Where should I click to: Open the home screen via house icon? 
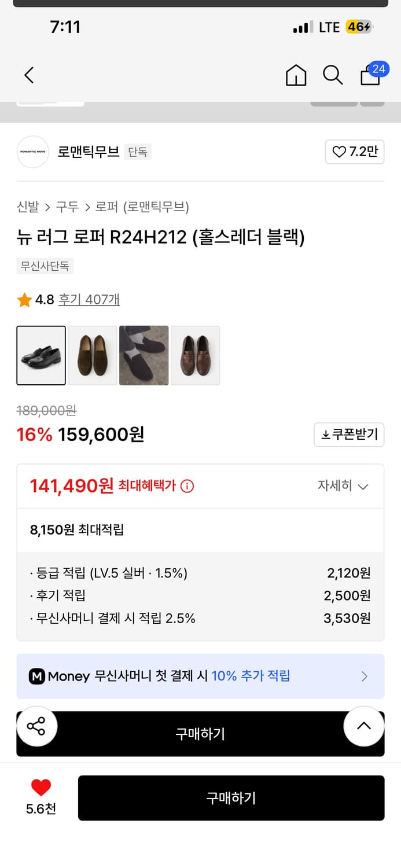tap(296, 75)
